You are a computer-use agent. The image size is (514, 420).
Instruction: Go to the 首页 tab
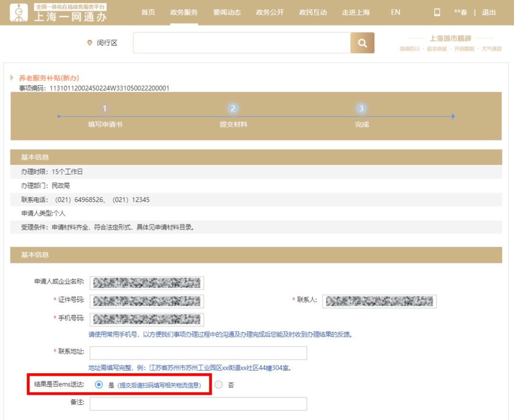148,12
